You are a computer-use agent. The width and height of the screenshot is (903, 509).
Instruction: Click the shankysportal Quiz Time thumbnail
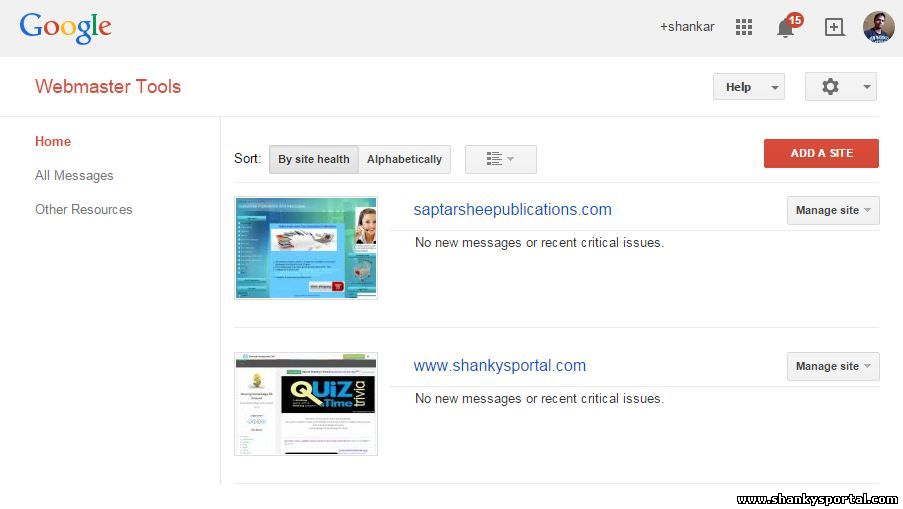click(306, 404)
